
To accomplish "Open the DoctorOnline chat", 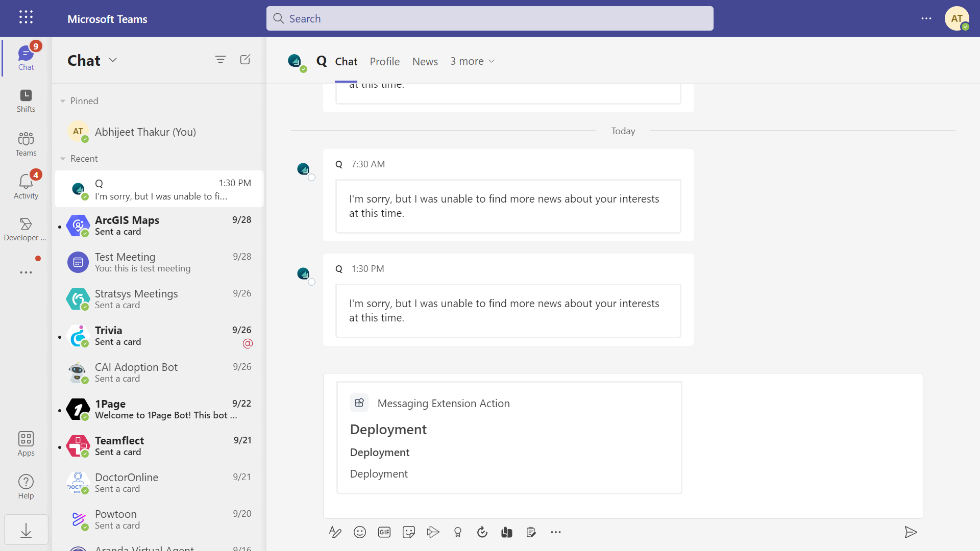I will 159,483.
